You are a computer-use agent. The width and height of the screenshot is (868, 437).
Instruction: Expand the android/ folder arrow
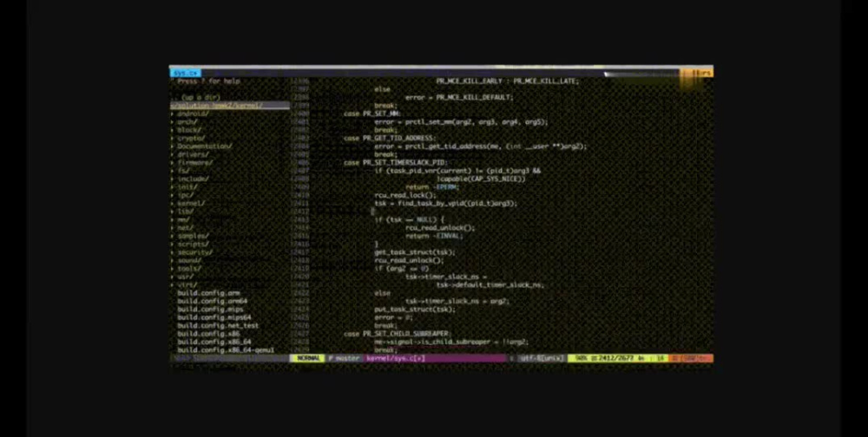point(172,114)
